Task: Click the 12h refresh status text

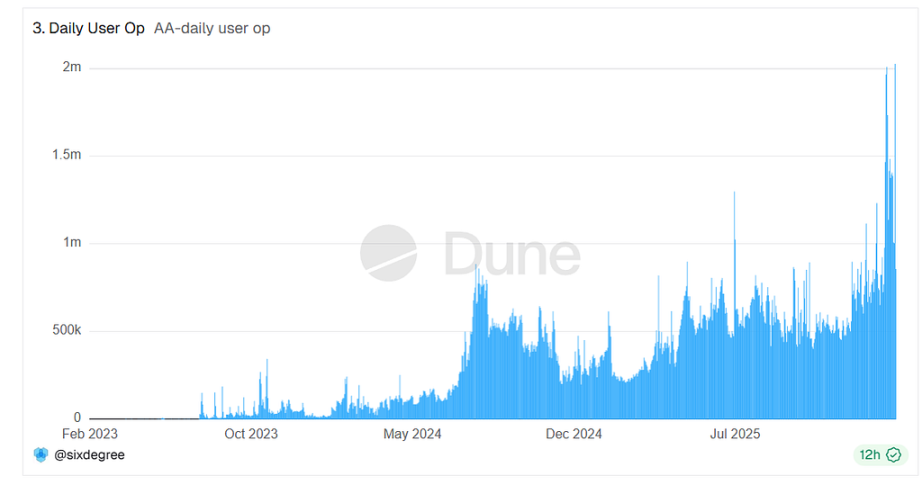Action: pos(870,455)
